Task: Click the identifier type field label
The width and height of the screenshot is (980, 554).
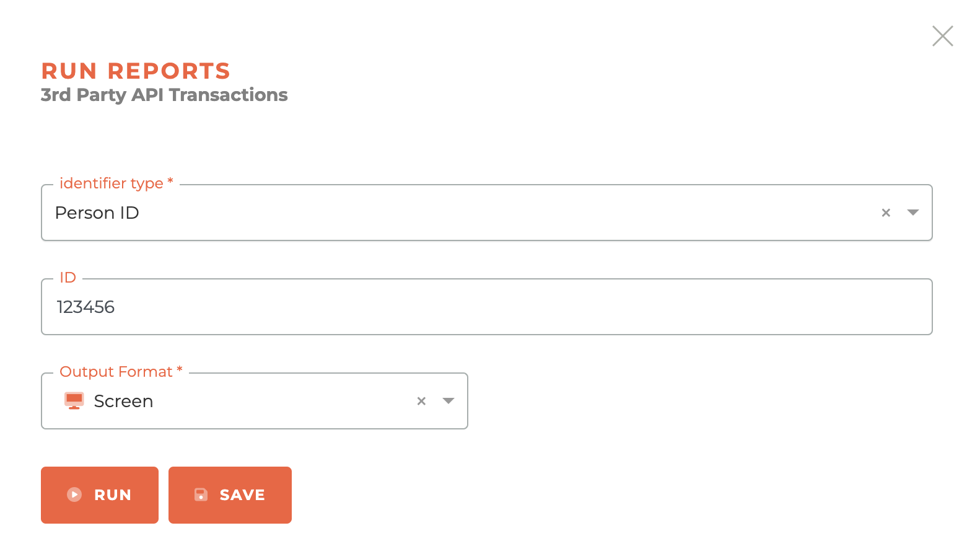Action: pos(116,183)
